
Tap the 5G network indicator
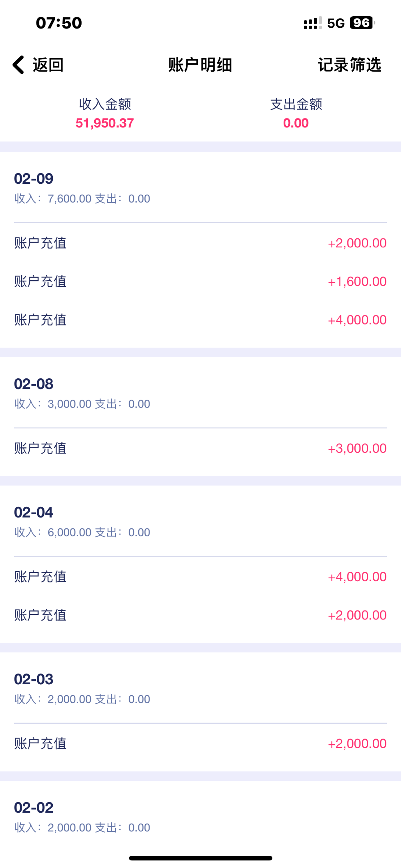336,23
